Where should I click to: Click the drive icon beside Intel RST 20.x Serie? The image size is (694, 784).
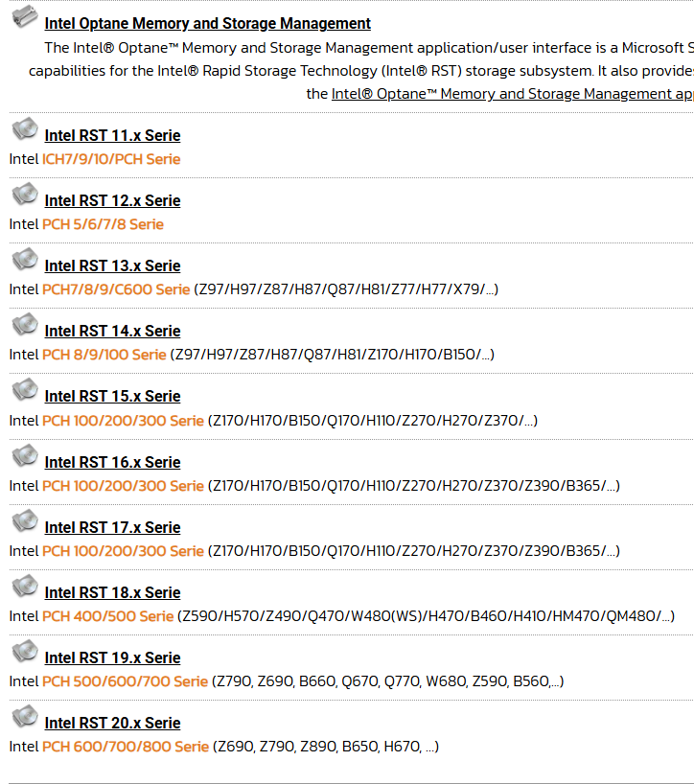click(x=25, y=717)
